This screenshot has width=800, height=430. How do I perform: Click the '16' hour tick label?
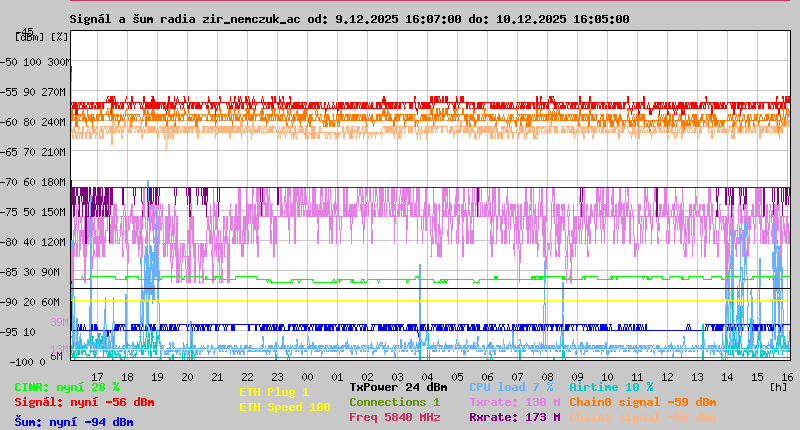coord(787,377)
